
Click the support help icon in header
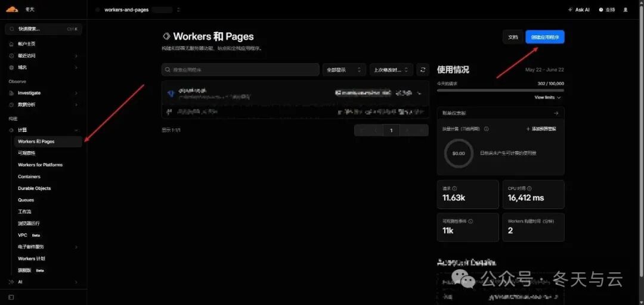[601, 10]
